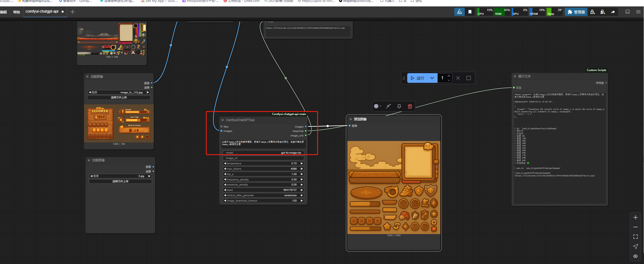
Task: Open the model gpt-4o-image-vip dropdown
Action: coord(263,153)
